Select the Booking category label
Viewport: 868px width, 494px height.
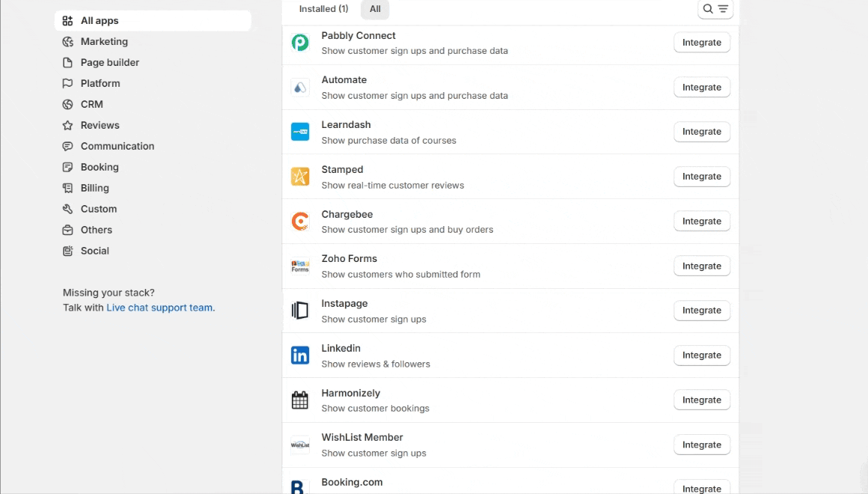tap(100, 167)
